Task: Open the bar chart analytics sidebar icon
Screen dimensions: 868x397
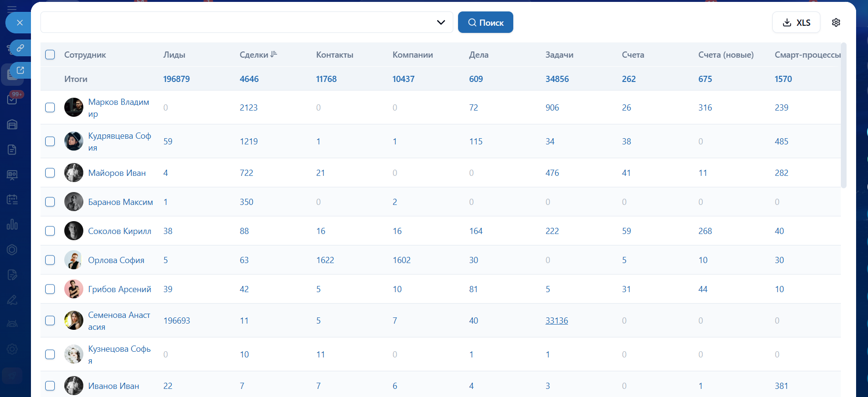Action: click(12, 224)
